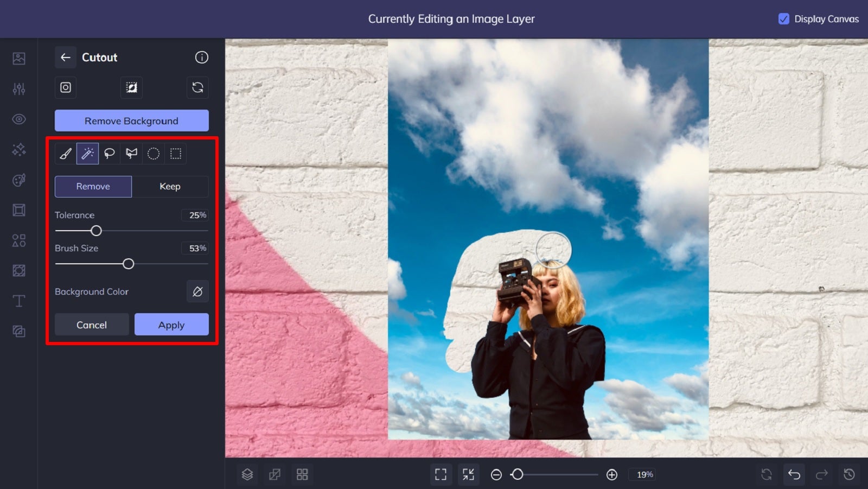This screenshot has height=489, width=868.
Task: Open the color palette panel in the sidebar
Action: click(x=18, y=180)
